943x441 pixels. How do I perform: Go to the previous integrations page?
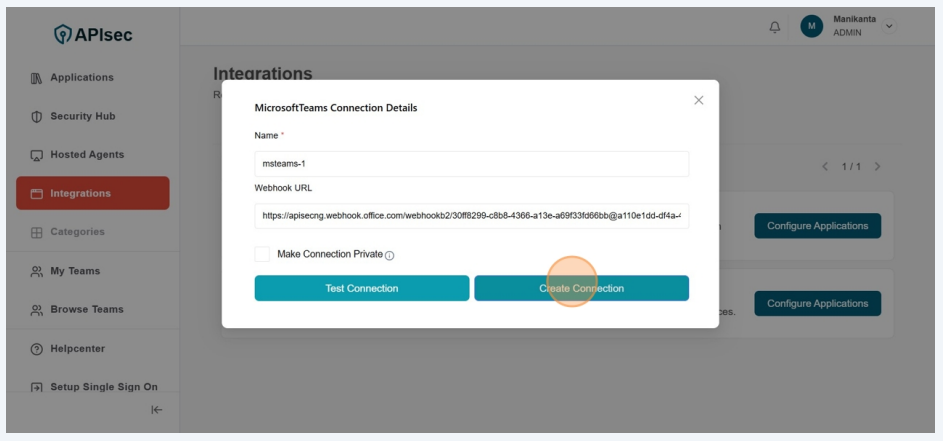(825, 166)
